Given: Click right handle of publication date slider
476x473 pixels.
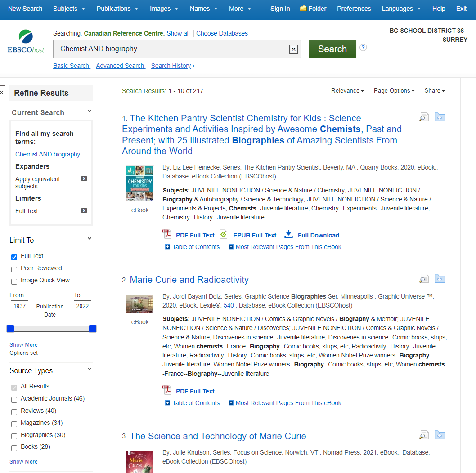Looking at the screenshot, I should point(93,329).
